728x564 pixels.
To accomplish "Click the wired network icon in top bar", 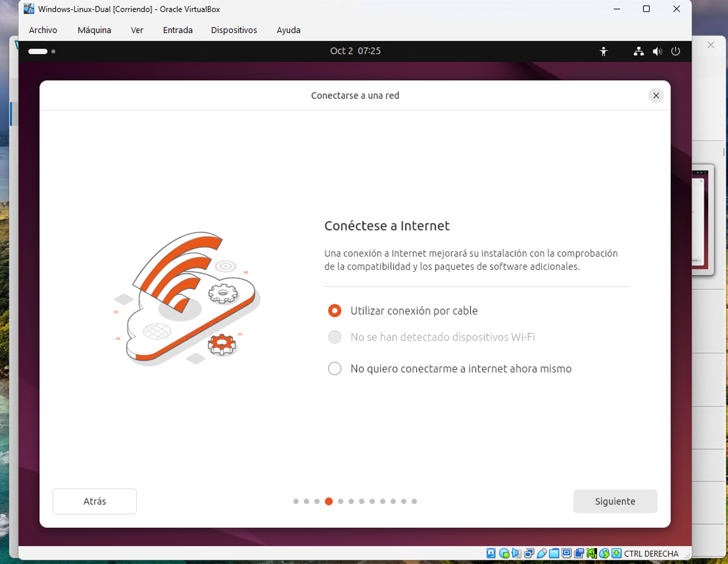I will [x=639, y=51].
